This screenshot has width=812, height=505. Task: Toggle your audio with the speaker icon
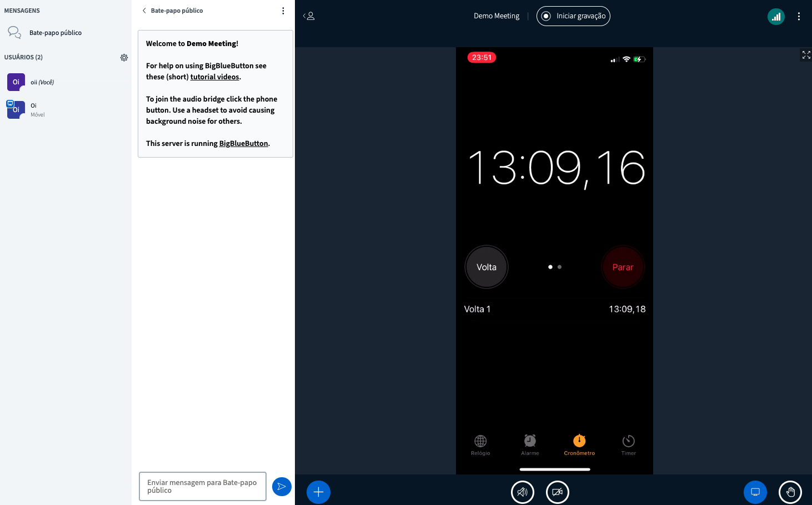522,492
